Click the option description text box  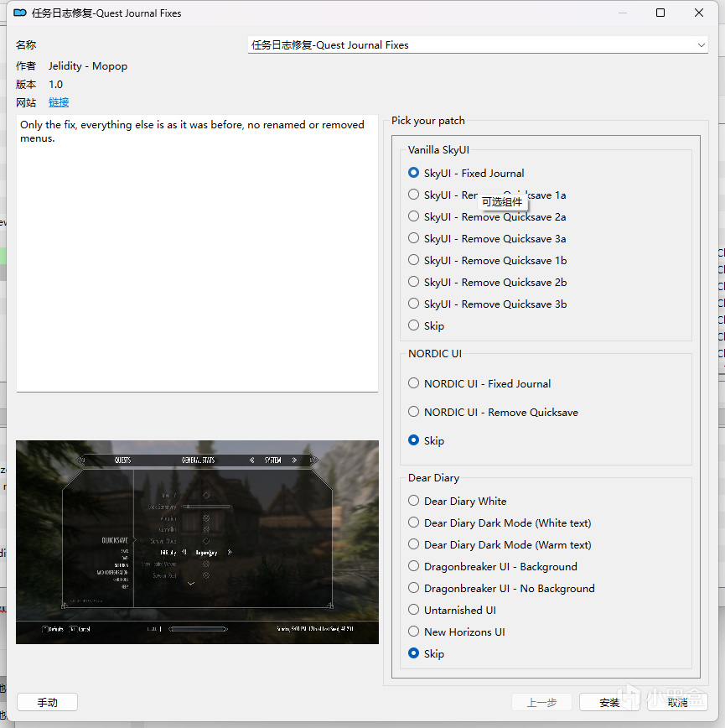197,253
